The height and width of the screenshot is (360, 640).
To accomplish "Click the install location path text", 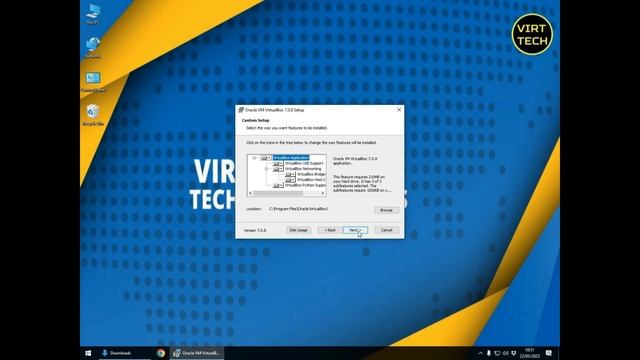I will click(298, 209).
